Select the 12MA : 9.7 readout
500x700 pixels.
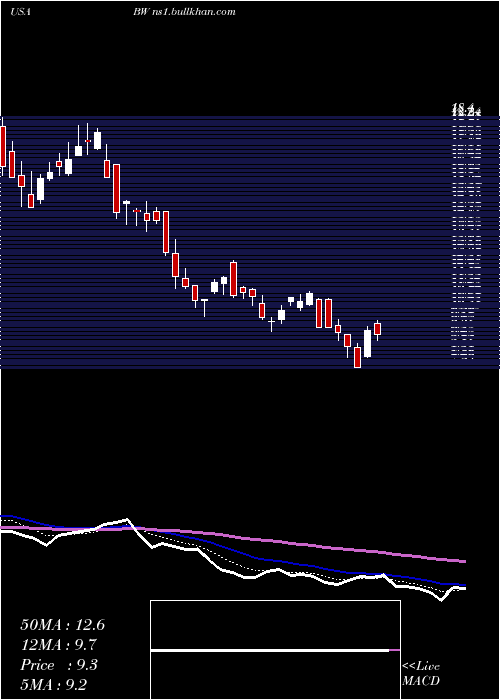[x=58, y=645]
